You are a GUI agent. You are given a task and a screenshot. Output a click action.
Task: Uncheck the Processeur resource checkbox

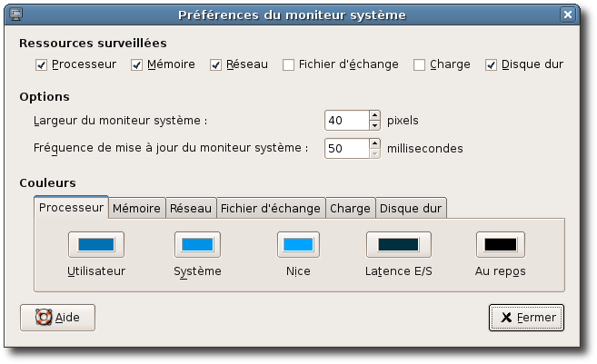coord(41,64)
